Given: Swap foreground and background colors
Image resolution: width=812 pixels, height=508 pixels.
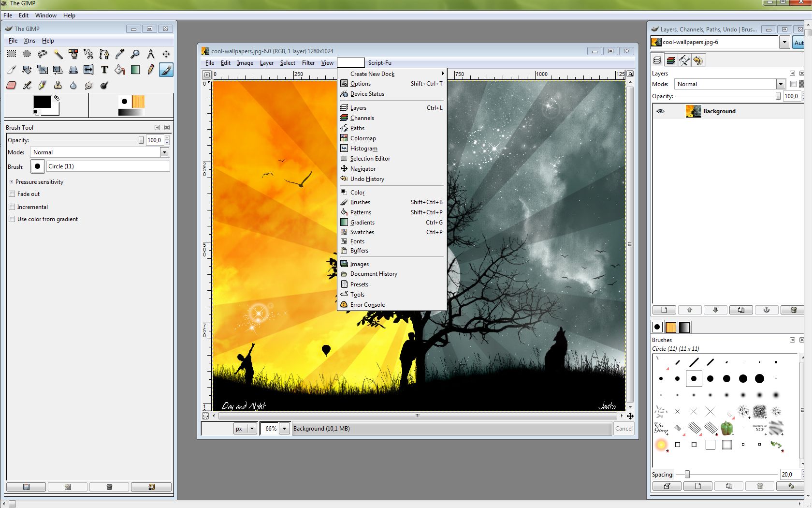Looking at the screenshot, I should click(x=57, y=98).
